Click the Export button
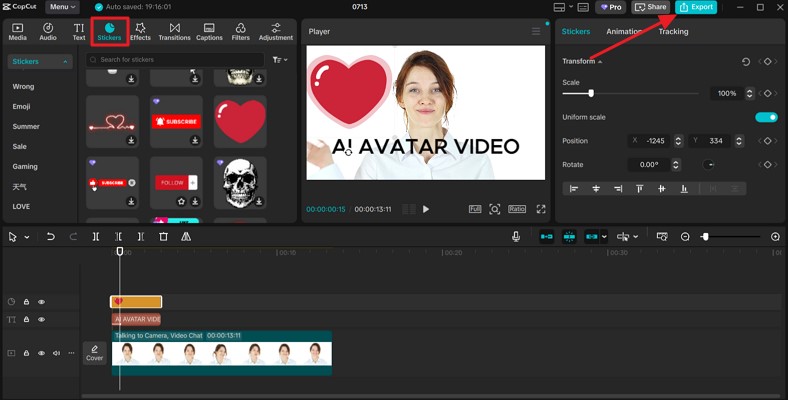Viewport: 788px width, 400px height. pos(696,7)
